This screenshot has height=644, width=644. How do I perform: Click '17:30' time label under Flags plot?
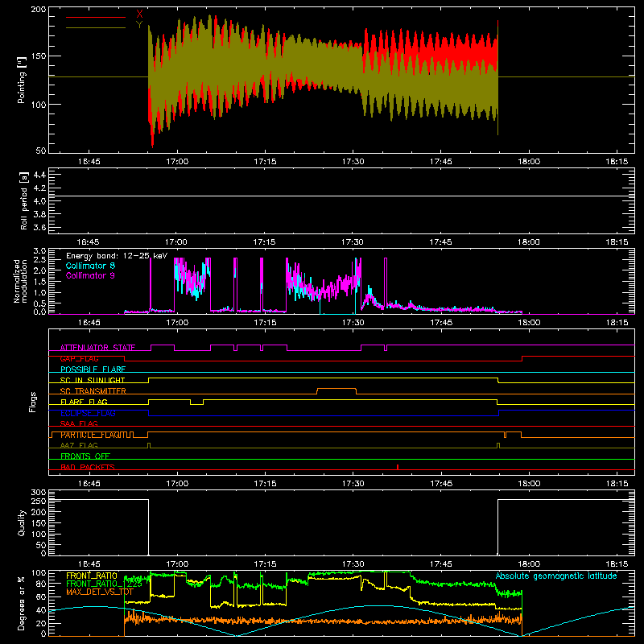[353, 484]
